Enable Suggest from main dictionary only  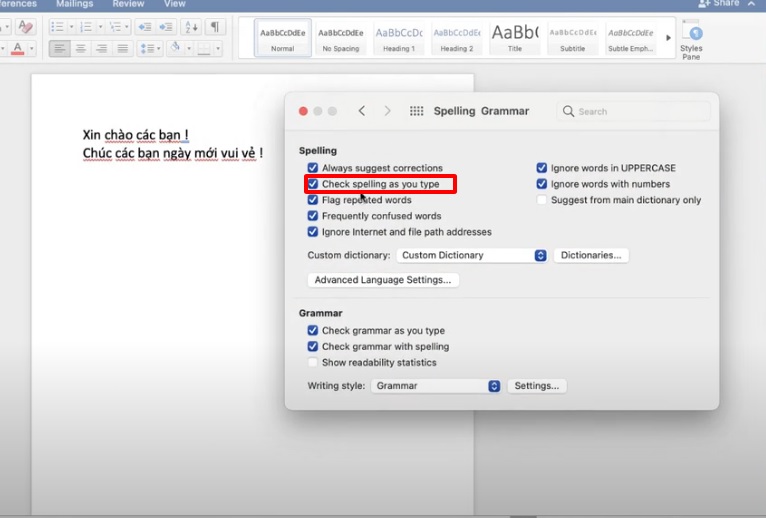click(x=542, y=200)
